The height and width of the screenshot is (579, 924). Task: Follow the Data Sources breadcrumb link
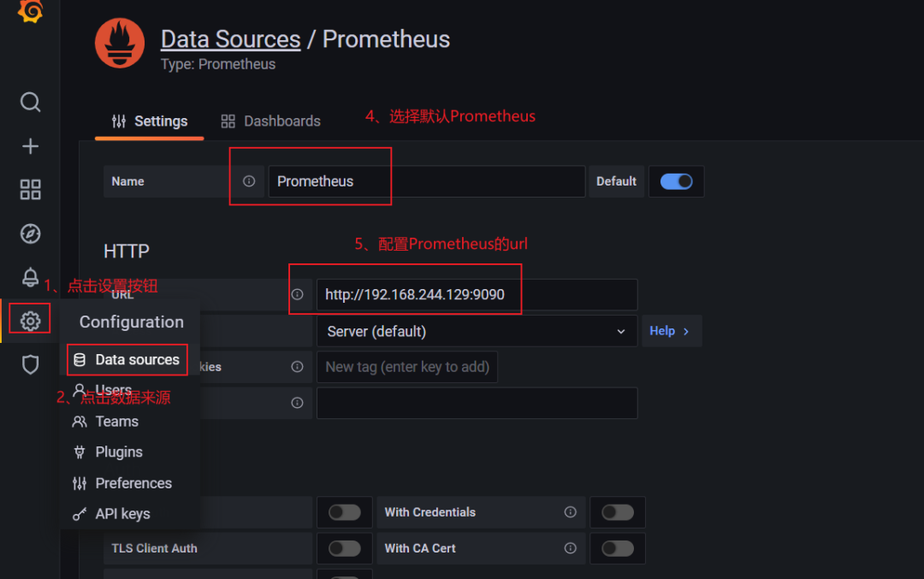point(230,39)
